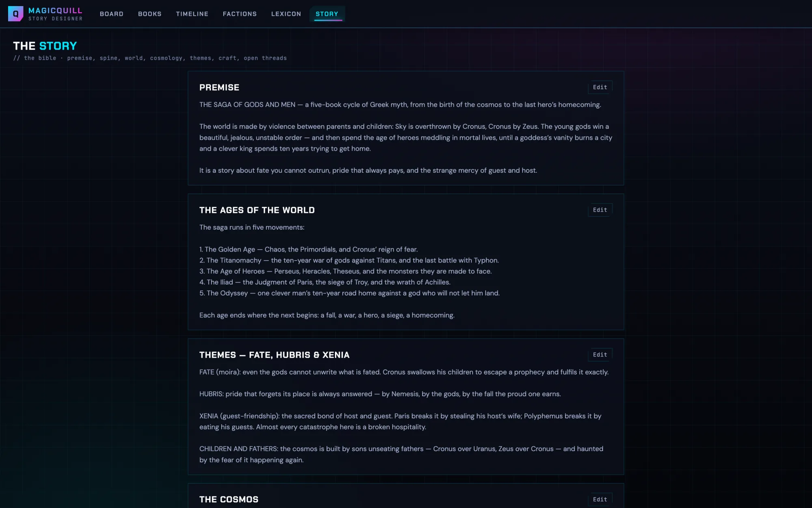Select the Lexicon tab
The width and height of the screenshot is (812, 508).
(286, 14)
